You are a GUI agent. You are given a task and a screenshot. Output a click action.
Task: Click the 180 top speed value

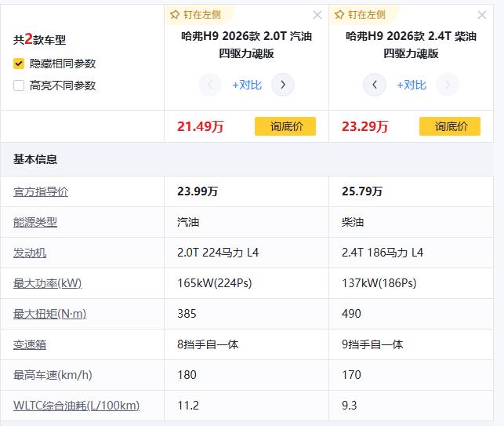point(187,375)
